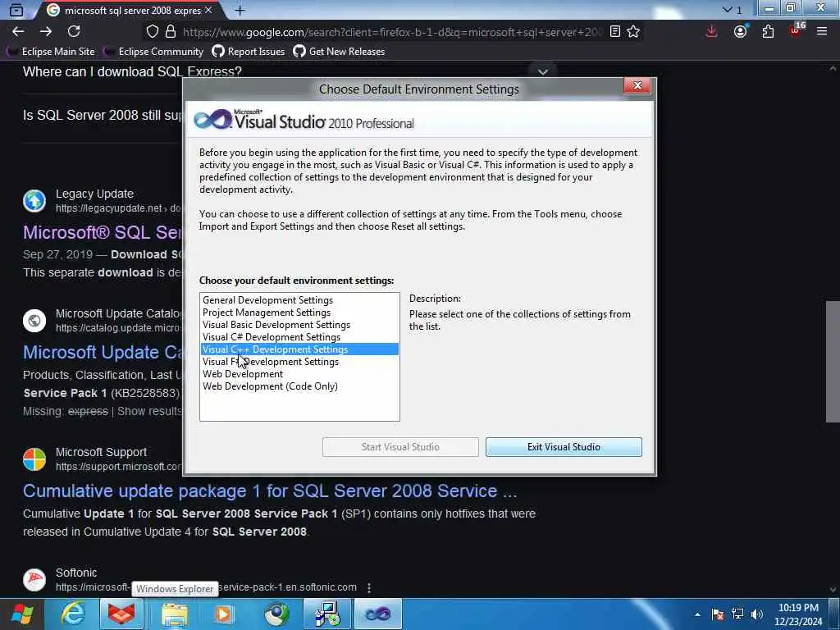Pick Web Development (Code Only) entry
The image size is (840, 630).
[x=299, y=386]
